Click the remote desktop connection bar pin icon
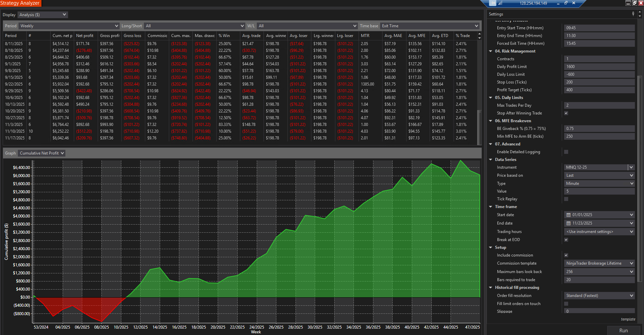The width and height of the screenshot is (644, 335). coord(493,3)
